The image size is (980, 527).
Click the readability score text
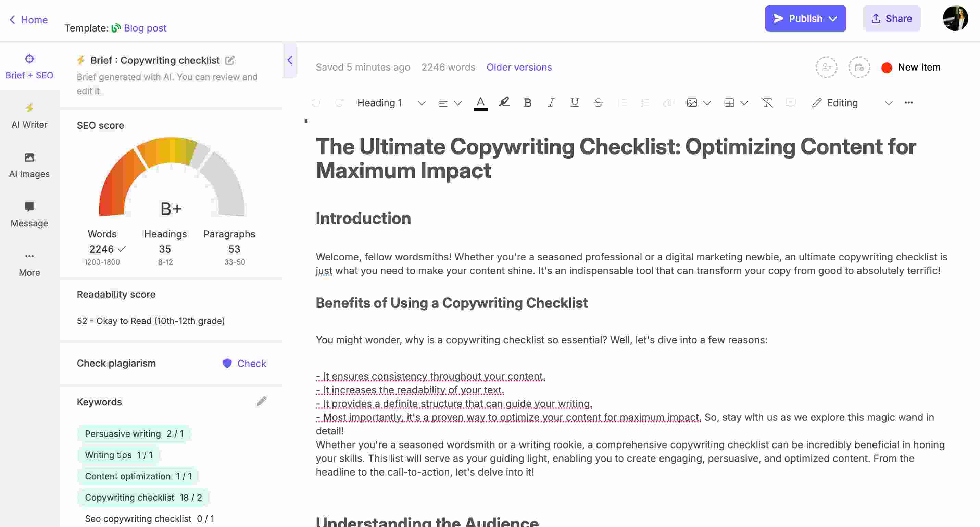point(151,321)
